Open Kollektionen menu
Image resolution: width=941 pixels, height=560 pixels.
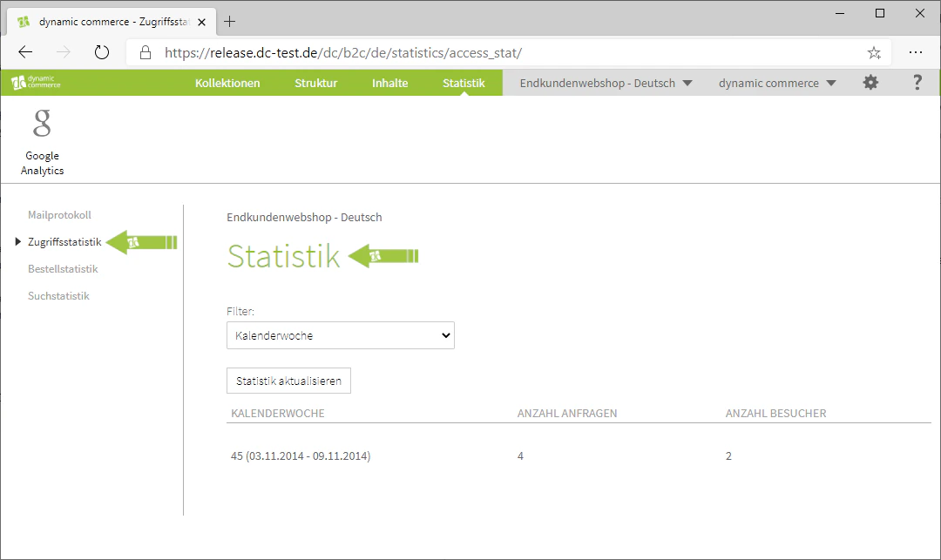tap(227, 84)
